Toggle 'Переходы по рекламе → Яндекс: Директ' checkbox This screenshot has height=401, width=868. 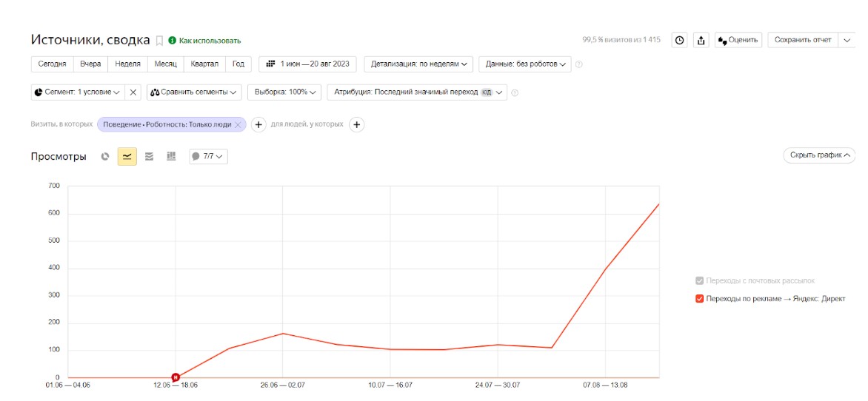(699, 299)
